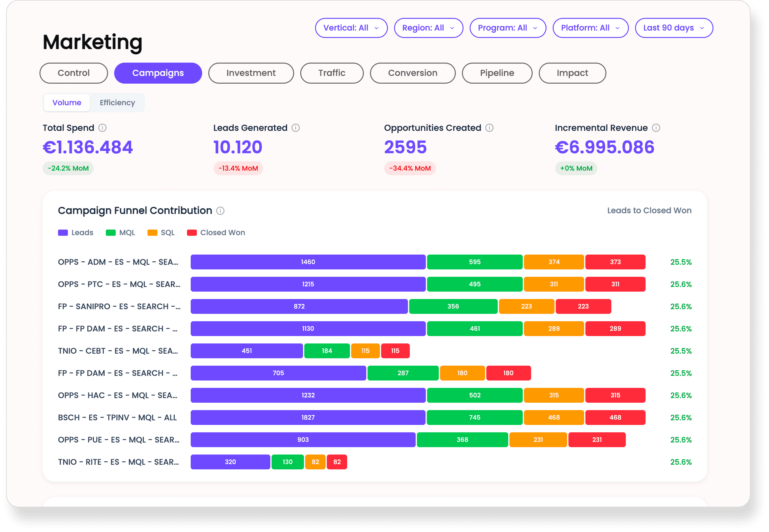Open the Vertical: All dropdown
The height and width of the screenshot is (532, 769).
(x=351, y=28)
